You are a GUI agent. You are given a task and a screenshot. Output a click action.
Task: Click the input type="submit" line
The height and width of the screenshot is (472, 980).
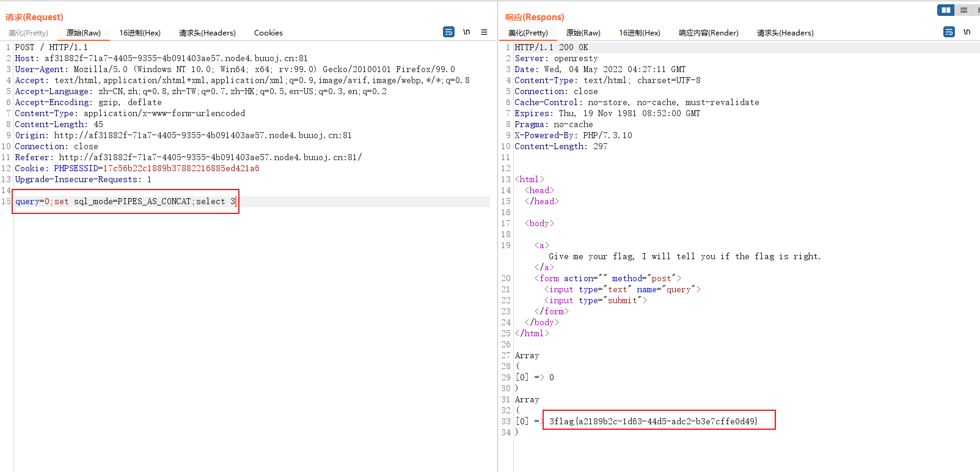(595, 300)
